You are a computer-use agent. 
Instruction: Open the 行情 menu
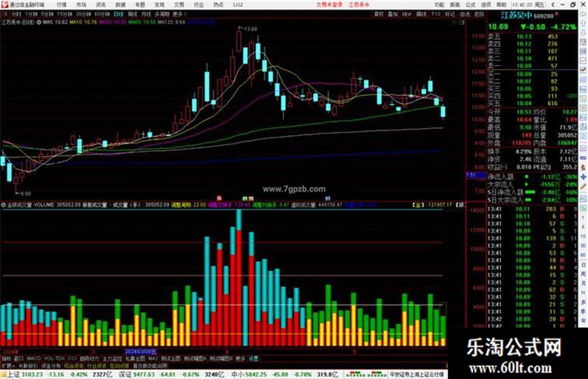tap(62, 5)
